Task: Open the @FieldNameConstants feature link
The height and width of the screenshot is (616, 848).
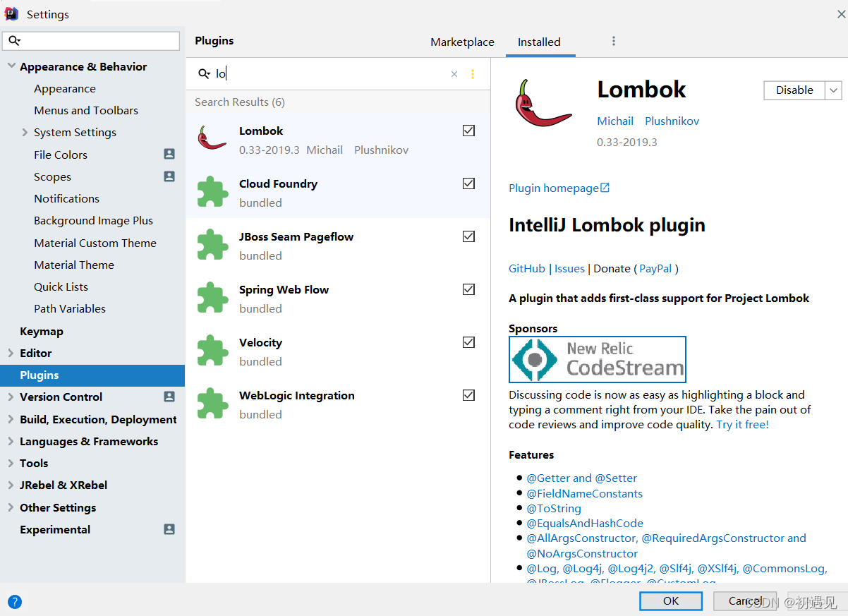Action: 584,493
